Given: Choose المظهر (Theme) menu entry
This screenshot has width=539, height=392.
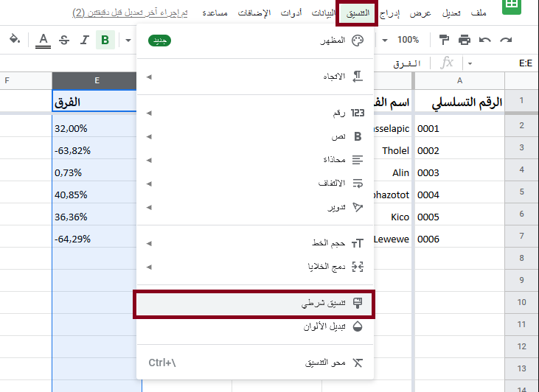Looking at the screenshot, I should point(255,41).
